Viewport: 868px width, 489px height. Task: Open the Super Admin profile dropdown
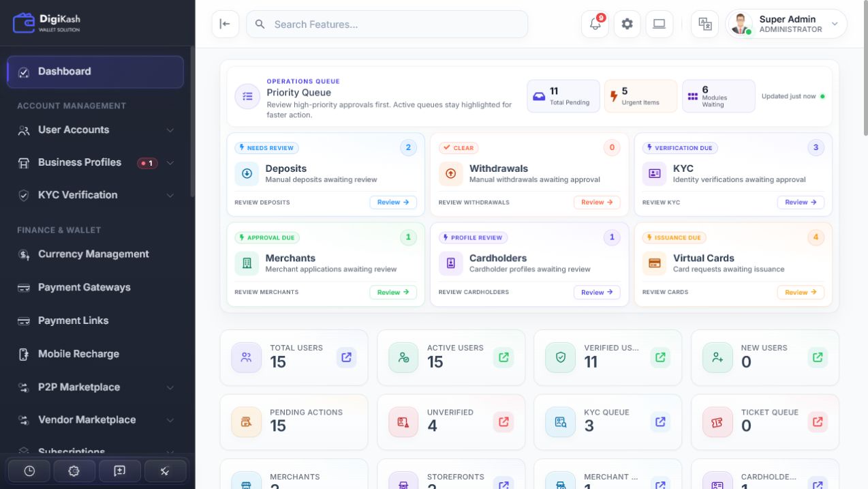click(786, 25)
